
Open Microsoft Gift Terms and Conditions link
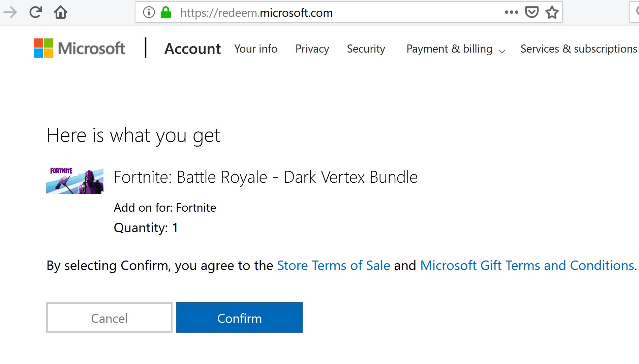point(527,266)
